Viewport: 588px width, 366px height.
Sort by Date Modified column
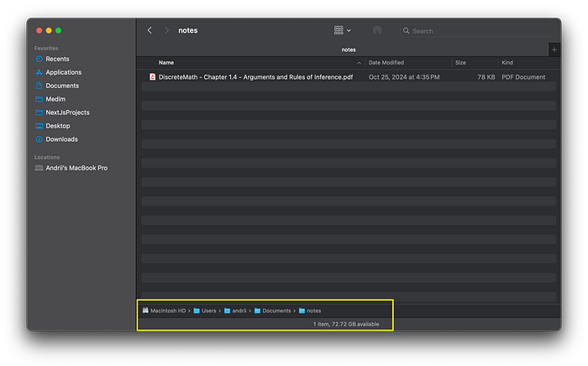386,63
